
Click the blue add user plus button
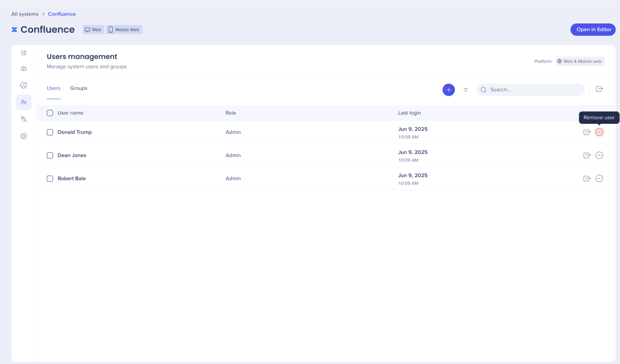point(449,90)
